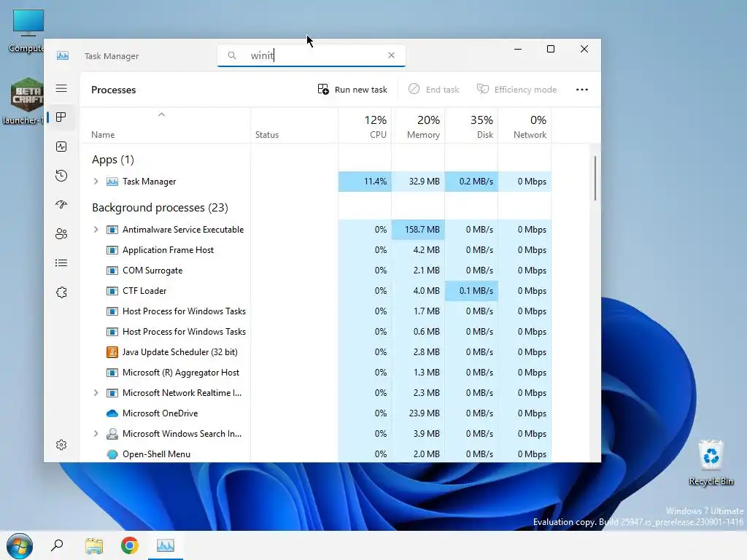
Task: Open the Recycle Bin desktop icon
Action: pos(711,462)
